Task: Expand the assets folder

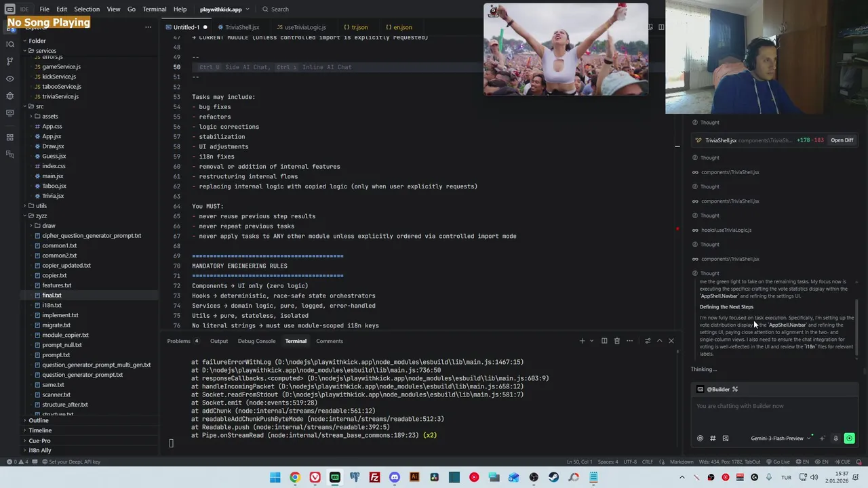Action: [x=50, y=117]
